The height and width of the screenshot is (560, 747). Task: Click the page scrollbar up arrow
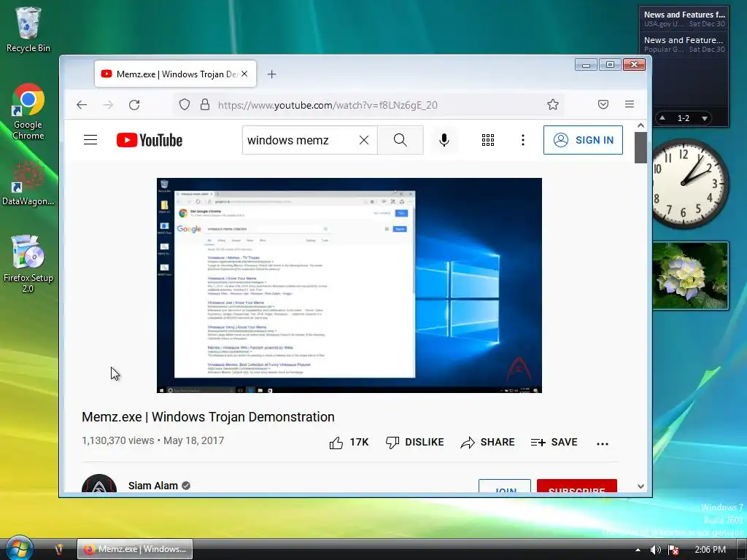pyautogui.click(x=640, y=125)
